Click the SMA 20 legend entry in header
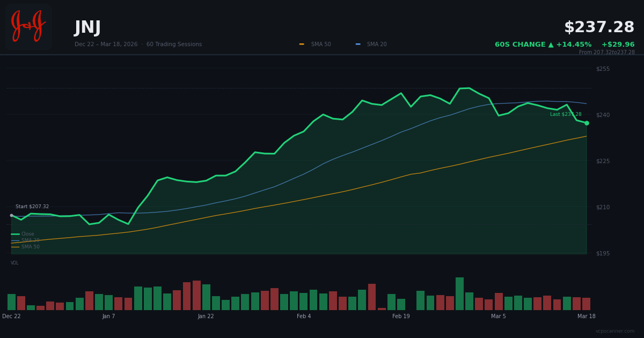Image resolution: width=644 pixels, height=338 pixels. coord(371,45)
